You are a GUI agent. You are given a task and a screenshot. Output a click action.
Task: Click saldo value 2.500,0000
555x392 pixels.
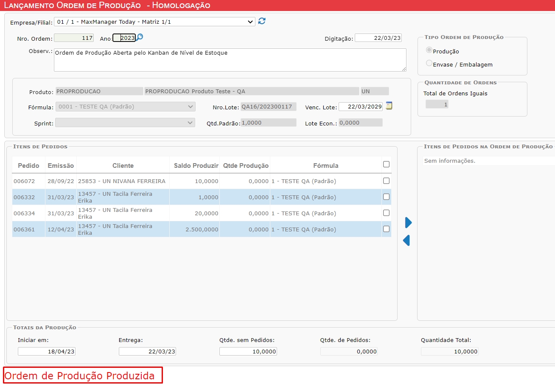[202, 229]
